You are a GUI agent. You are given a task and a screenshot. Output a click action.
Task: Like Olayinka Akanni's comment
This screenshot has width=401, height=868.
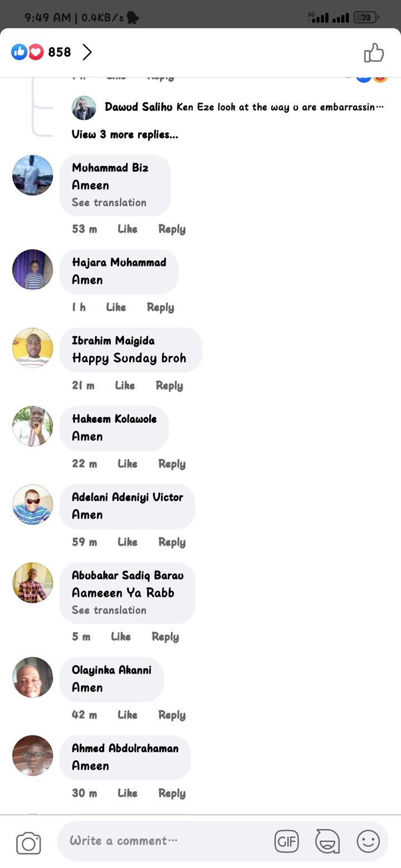[128, 715]
